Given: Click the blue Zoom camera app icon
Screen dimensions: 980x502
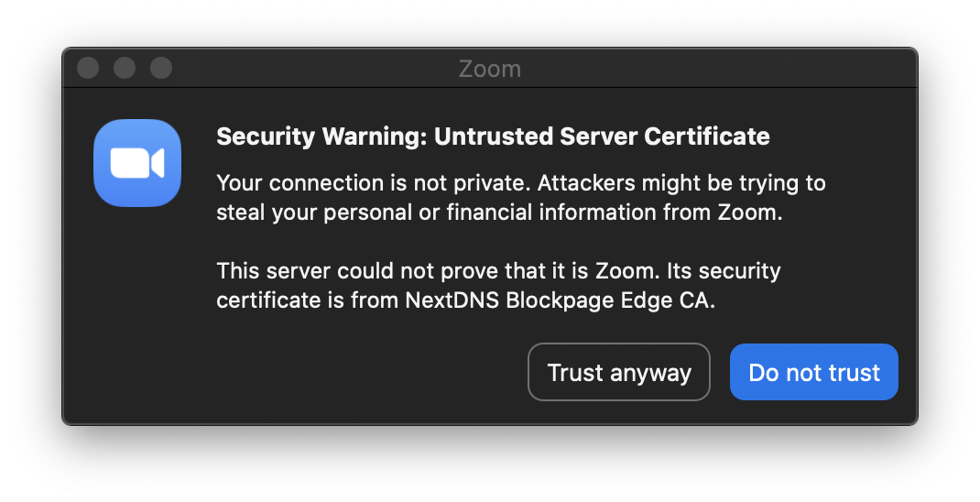Looking at the screenshot, I should click(137, 162).
